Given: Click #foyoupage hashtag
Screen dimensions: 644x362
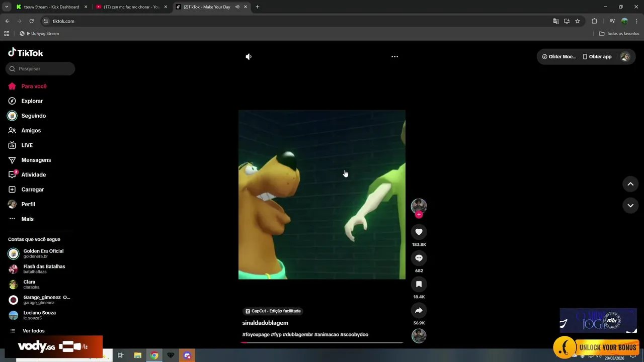Looking at the screenshot, I should tap(256, 334).
